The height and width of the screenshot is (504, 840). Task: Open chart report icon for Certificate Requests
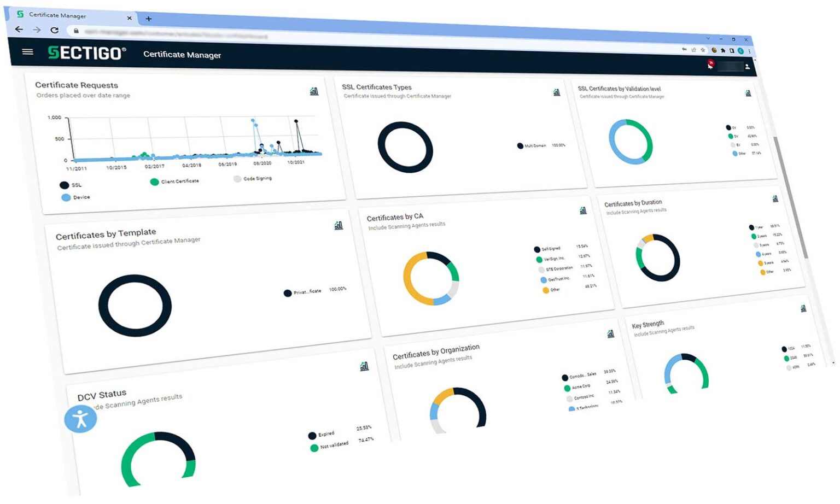point(314,91)
